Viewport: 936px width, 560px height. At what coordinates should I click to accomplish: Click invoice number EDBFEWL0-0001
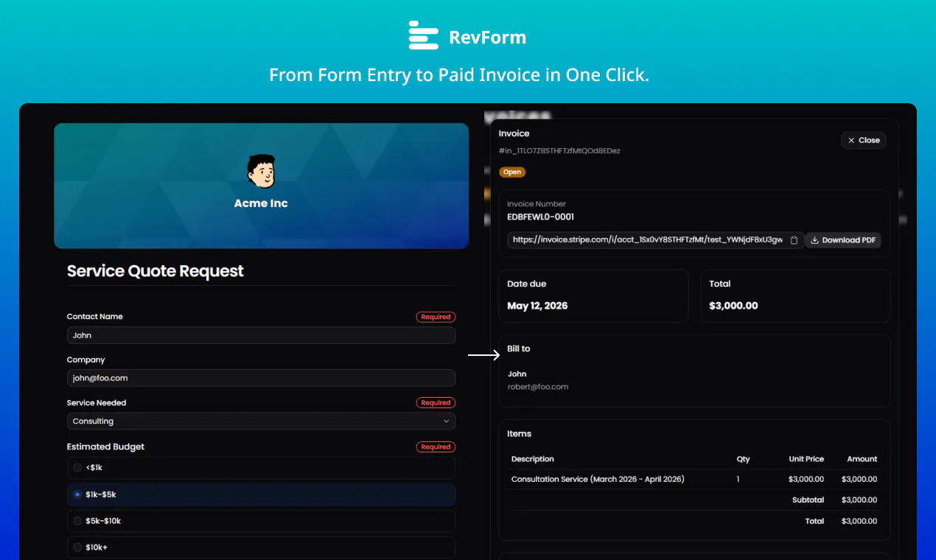pyautogui.click(x=541, y=217)
